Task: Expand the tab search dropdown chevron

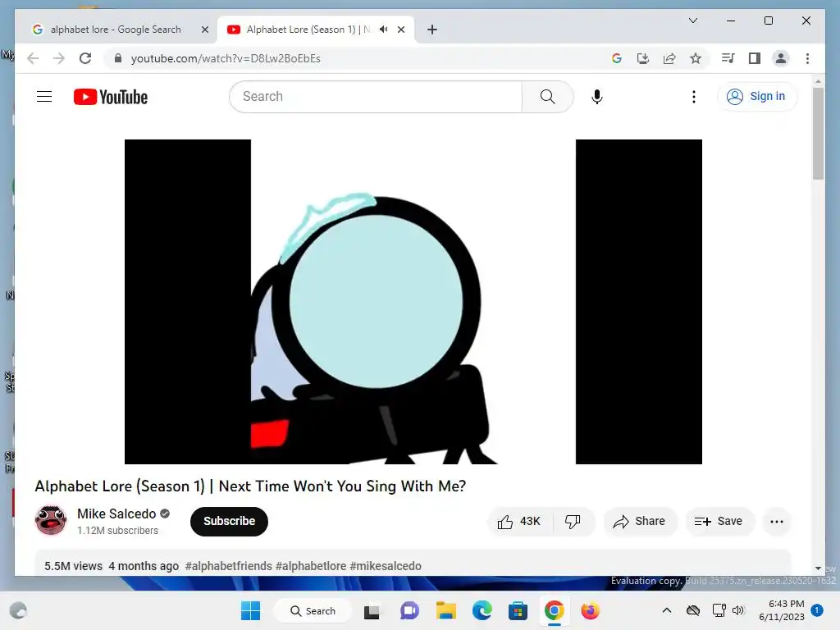Action: click(x=692, y=21)
